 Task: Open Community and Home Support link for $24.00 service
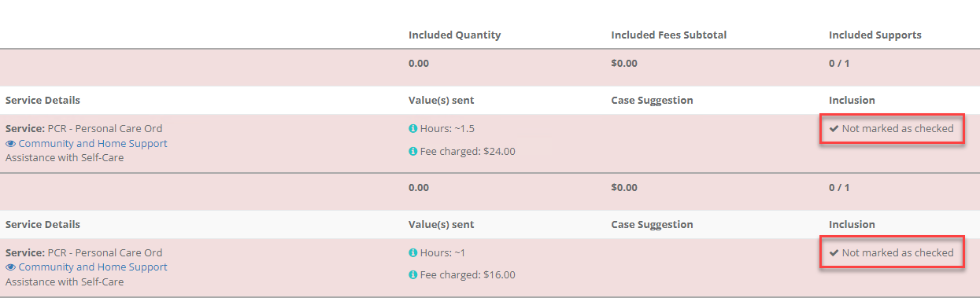point(93,143)
